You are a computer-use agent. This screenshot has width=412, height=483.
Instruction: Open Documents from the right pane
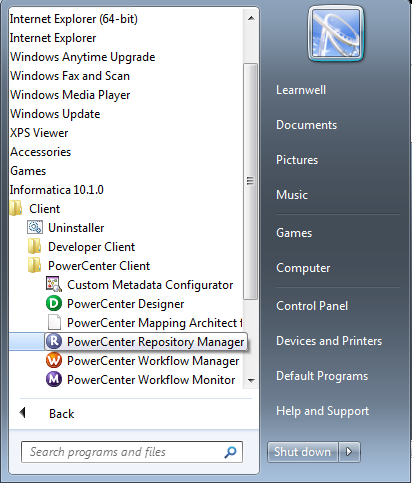pyautogui.click(x=306, y=125)
